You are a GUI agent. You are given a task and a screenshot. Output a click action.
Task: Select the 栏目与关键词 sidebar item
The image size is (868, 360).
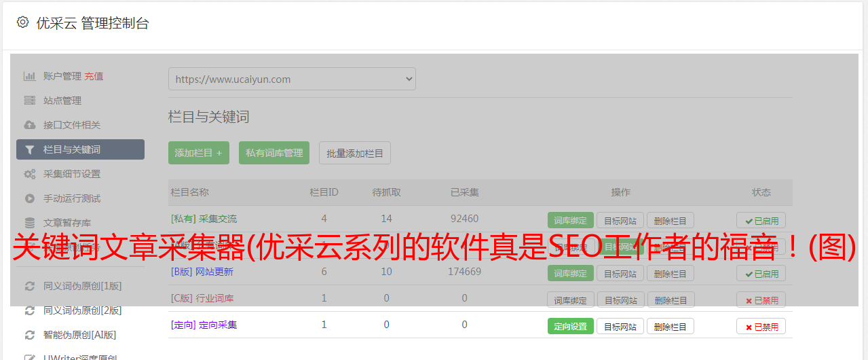pyautogui.click(x=80, y=149)
